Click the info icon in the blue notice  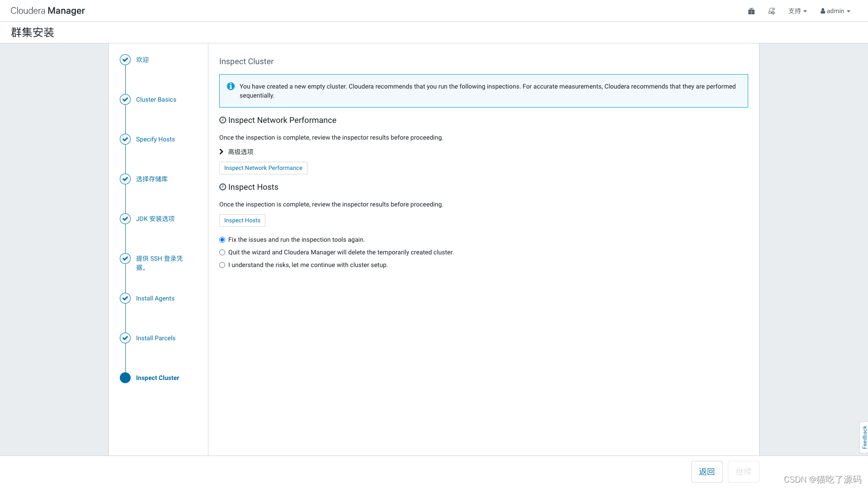(x=231, y=86)
